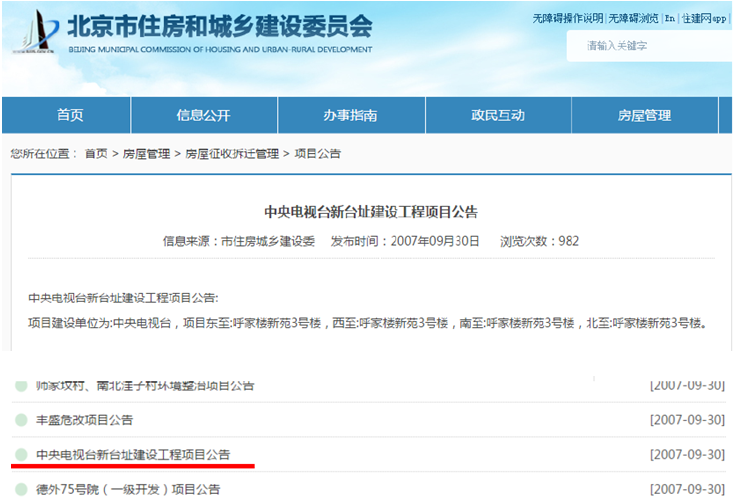Click the article title 中央电视台新台址建设工程项目公告
The image size is (735, 503).
coord(371,212)
